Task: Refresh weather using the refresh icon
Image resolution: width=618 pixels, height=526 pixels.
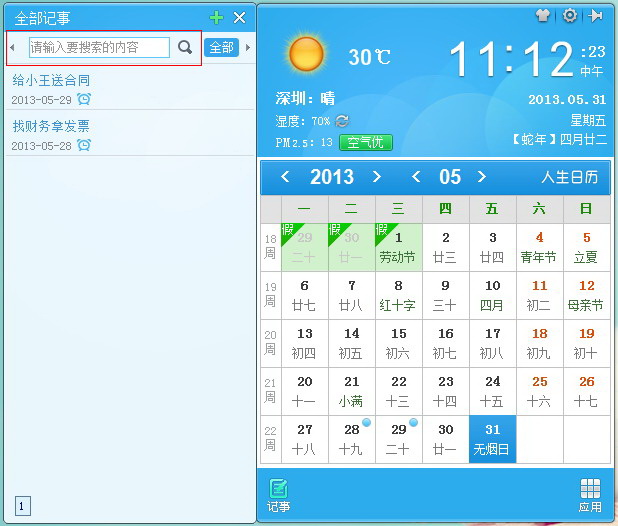Action: click(342, 121)
